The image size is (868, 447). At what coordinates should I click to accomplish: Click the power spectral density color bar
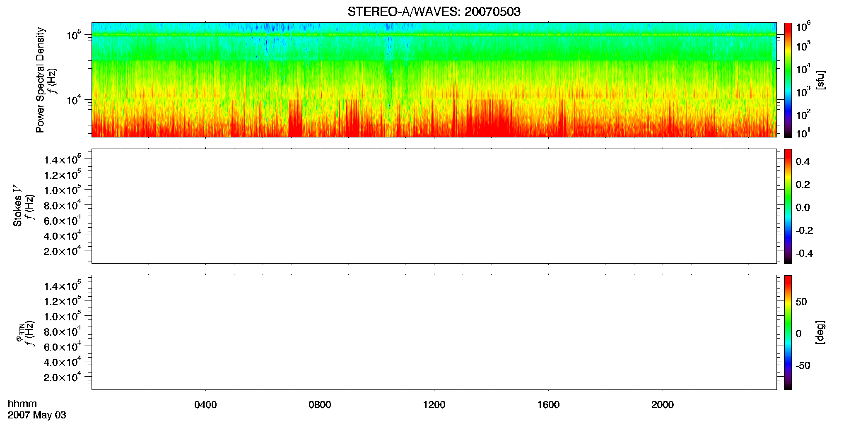click(x=788, y=79)
